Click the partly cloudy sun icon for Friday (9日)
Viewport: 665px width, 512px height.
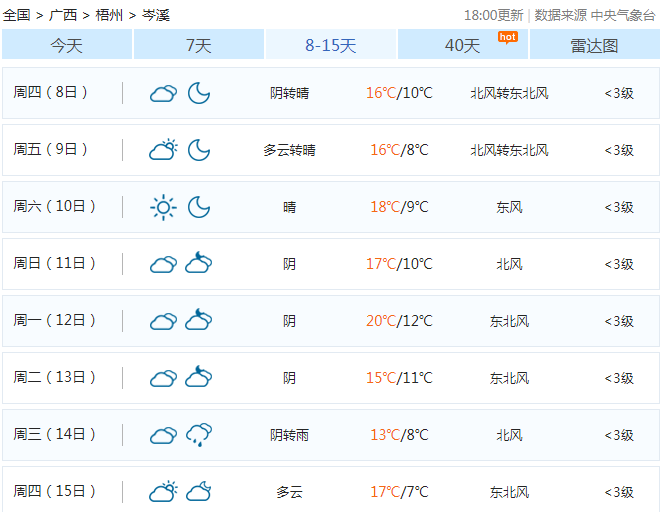coord(163,150)
